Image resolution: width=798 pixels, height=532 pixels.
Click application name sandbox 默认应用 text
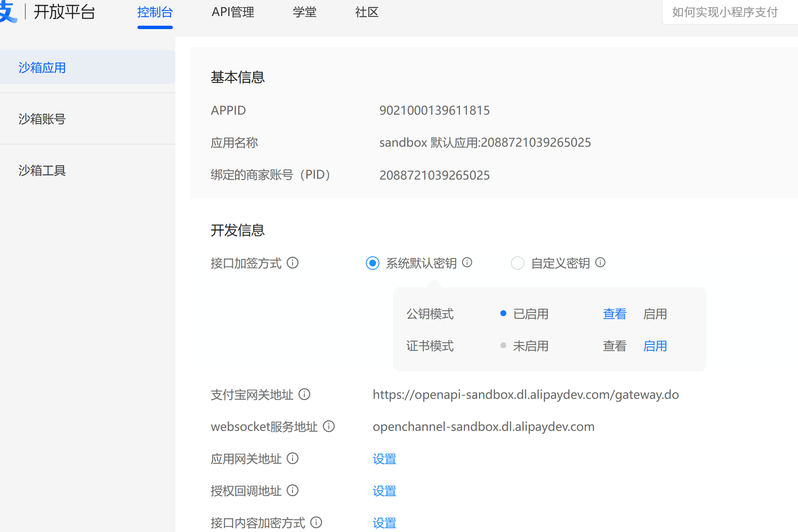(x=485, y=142)
